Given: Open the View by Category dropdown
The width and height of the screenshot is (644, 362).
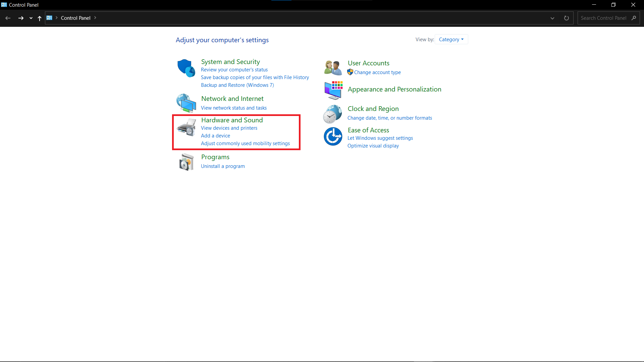Looking at the screenshot, I should (x=451, y=40).
